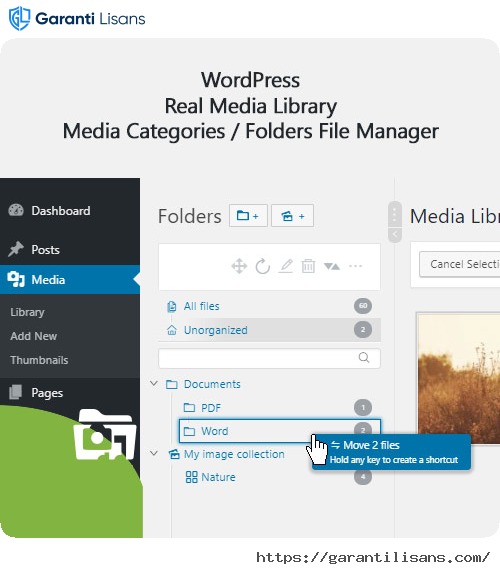Click the "Media Libr" heading text

pos(455,216)
